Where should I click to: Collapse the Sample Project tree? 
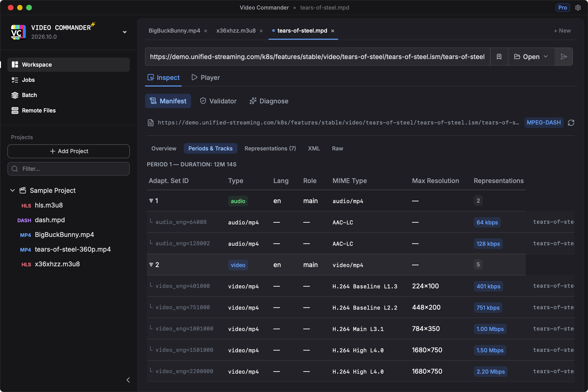12,191
